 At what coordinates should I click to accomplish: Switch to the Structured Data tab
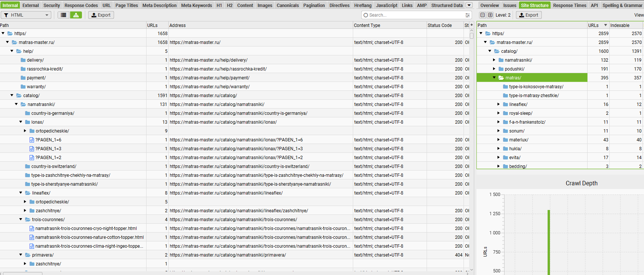(447, 5)
